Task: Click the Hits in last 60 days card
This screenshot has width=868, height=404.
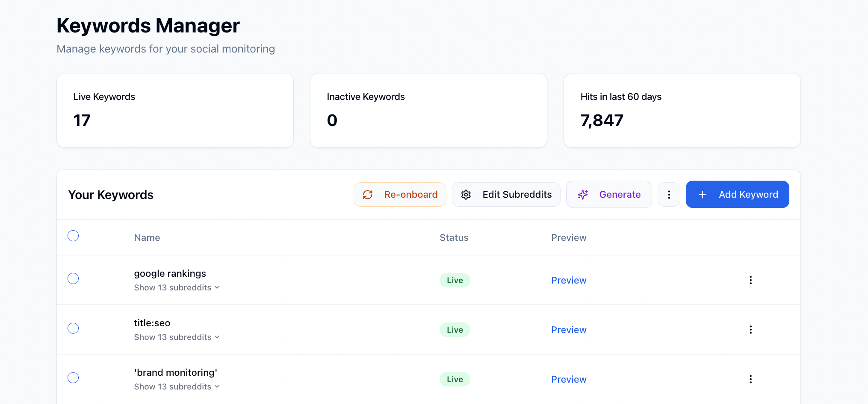Action: click(x=682, y=110)
